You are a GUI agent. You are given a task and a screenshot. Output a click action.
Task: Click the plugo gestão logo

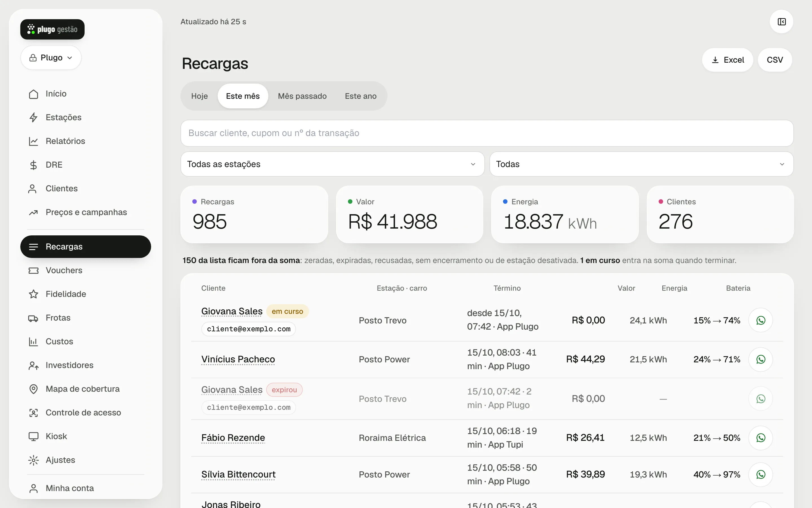(x=52, y=30)
